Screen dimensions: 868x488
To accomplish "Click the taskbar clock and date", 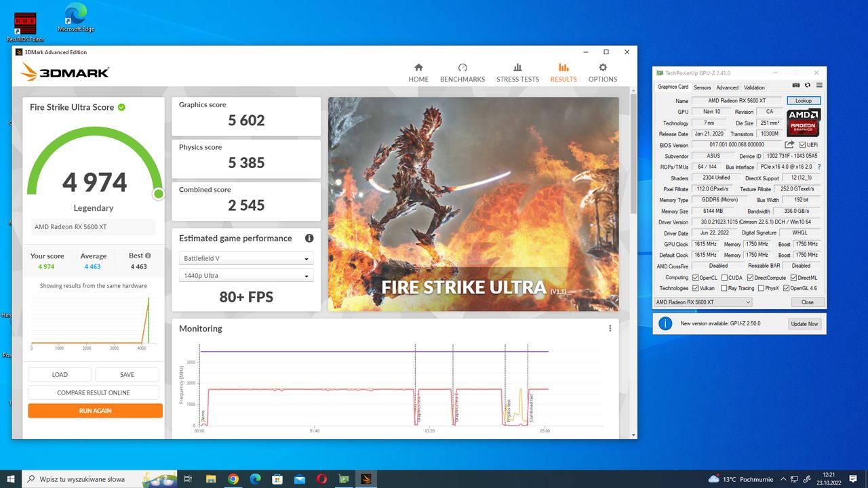I will [828, 479].
